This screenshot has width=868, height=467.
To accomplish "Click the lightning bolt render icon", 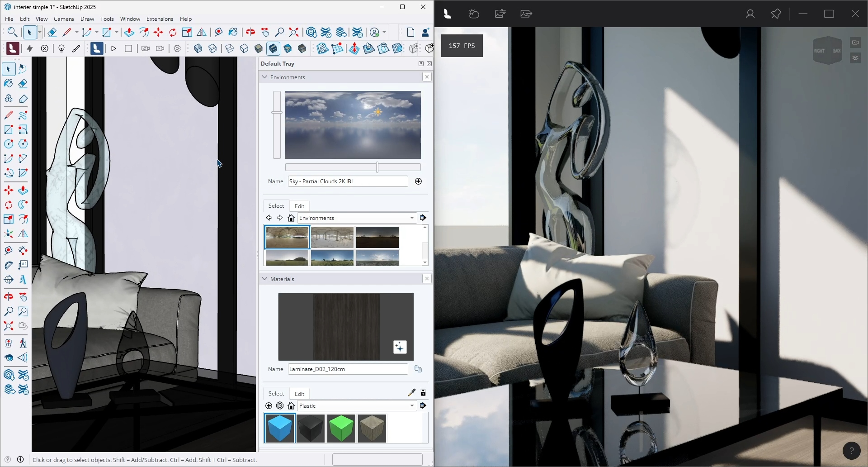I will coord(30,48).
